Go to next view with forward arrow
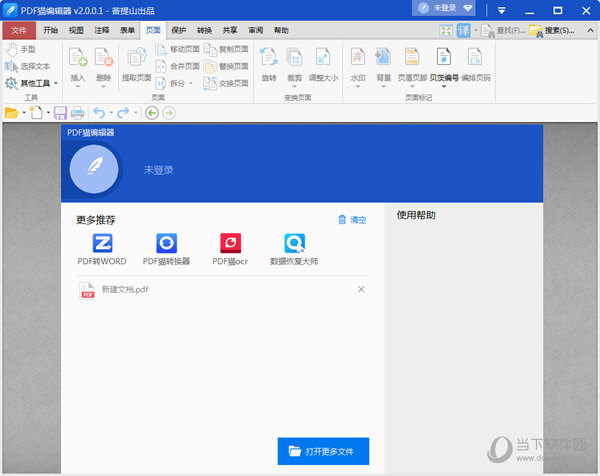Viewport: 600px width, 476px height. click(x=169, y=113)
